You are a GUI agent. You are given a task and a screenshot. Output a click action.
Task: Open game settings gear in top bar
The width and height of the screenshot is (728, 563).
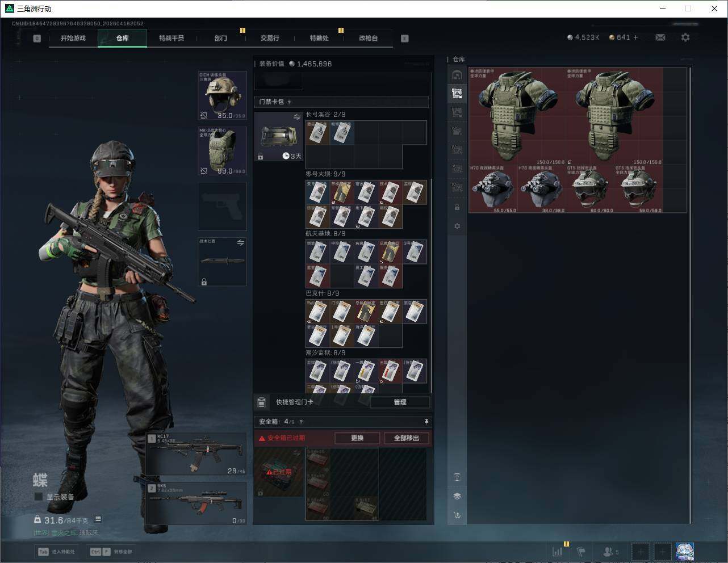(685, 37)
